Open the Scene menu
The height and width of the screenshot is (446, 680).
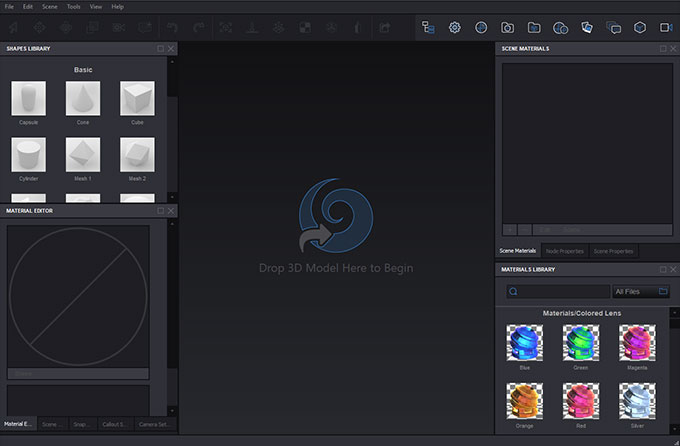(x=50, y=6)
